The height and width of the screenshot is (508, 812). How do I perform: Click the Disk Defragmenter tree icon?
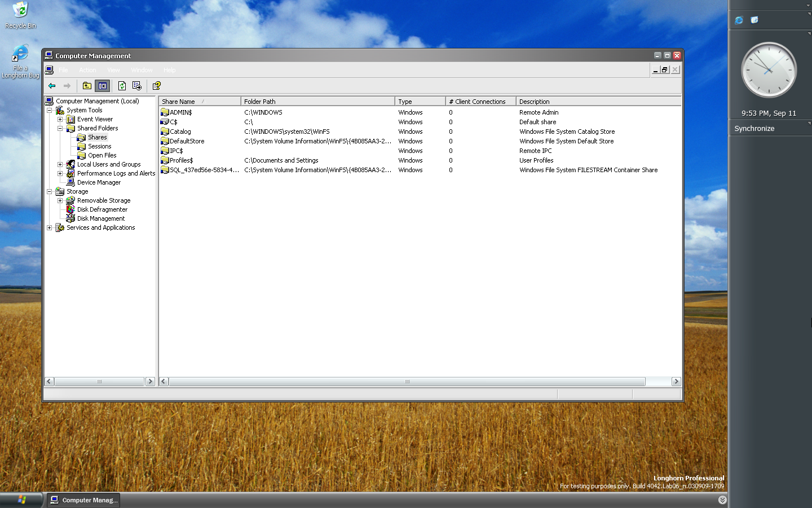[x=70, y=209]
